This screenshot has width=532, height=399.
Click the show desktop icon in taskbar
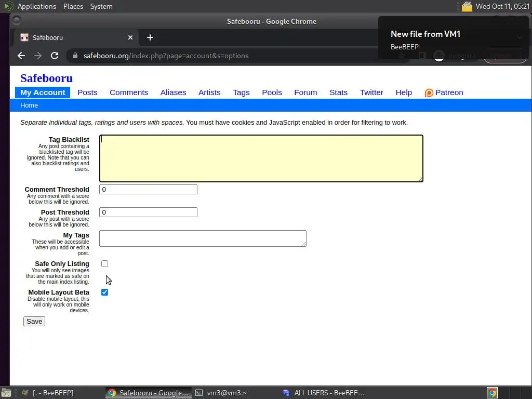pos(6,393)
